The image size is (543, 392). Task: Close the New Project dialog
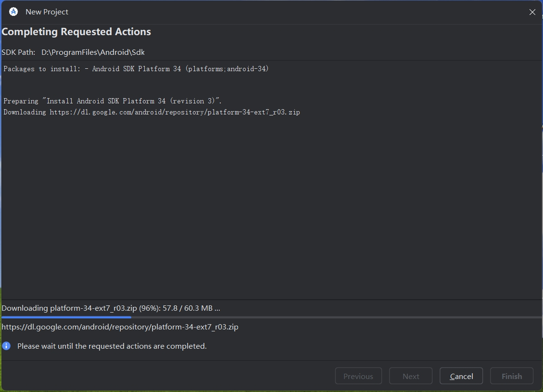pos(532,12)
